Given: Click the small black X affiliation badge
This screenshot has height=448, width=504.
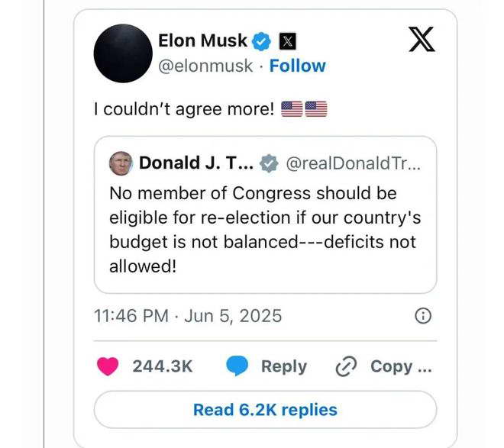Looking at the screenshot, I should pyautogui.click(x=288, y=40).
